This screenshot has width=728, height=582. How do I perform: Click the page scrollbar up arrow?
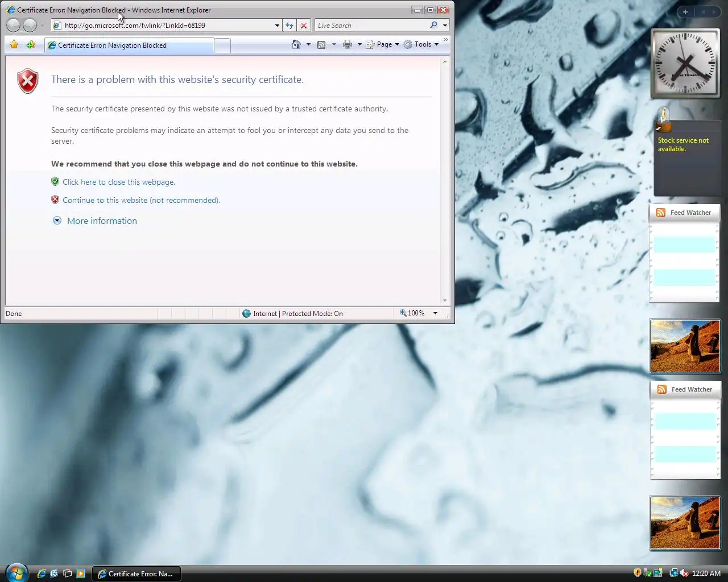coord(445,61)
